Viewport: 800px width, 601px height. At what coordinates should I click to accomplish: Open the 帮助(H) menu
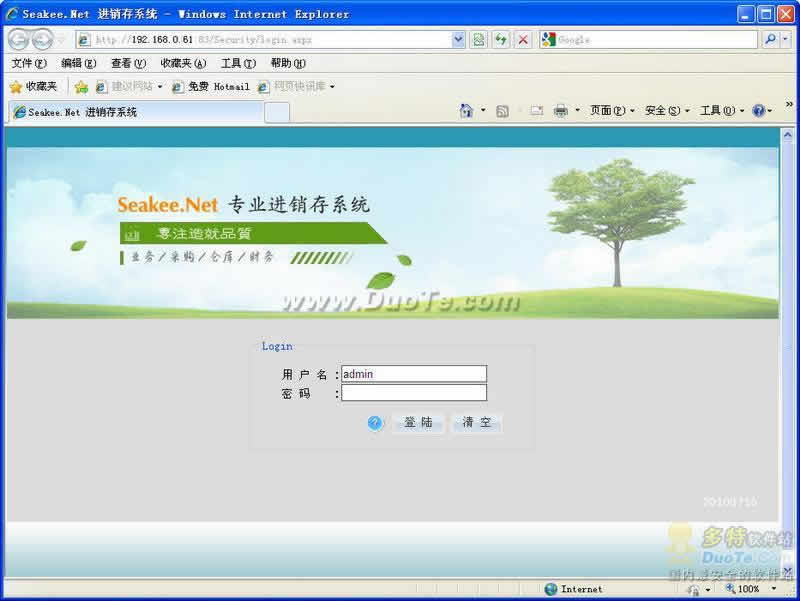pos(288,63)
